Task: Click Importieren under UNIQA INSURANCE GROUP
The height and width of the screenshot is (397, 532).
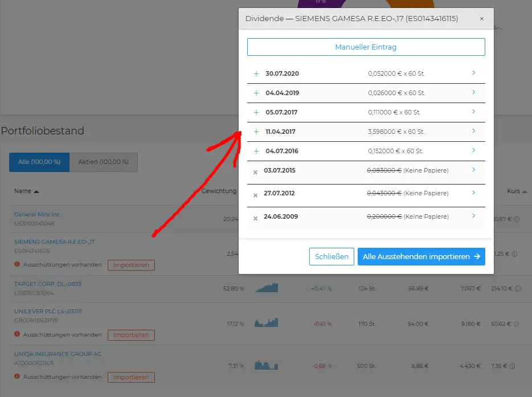Action: (x=131, y=377)
